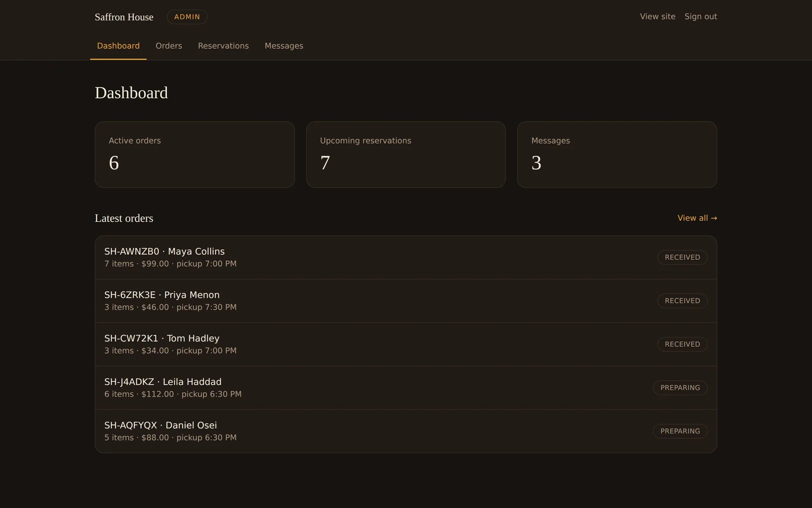Select the '6 items · $112.00 · pickup 6:30 PM' details

point(173,394)
